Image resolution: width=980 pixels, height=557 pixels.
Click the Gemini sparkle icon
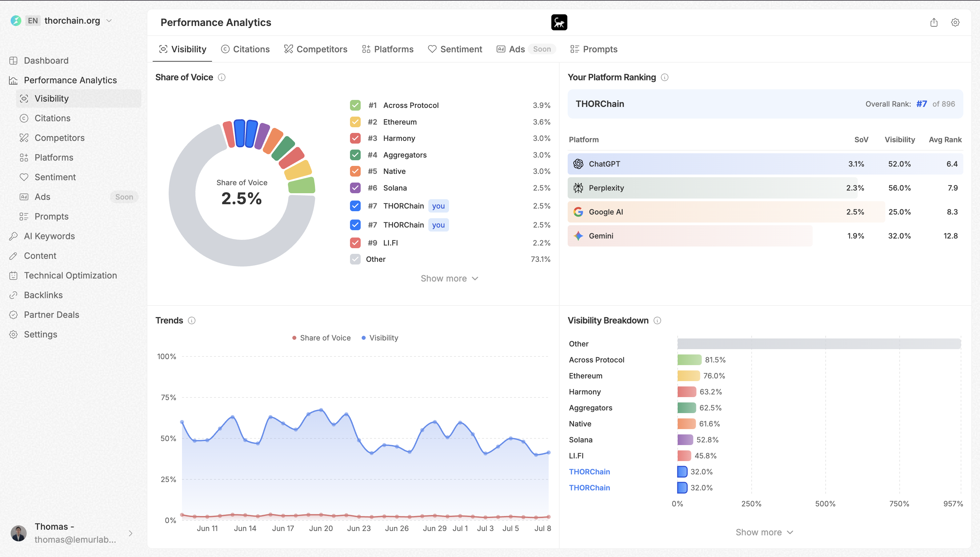coord(578,236)
